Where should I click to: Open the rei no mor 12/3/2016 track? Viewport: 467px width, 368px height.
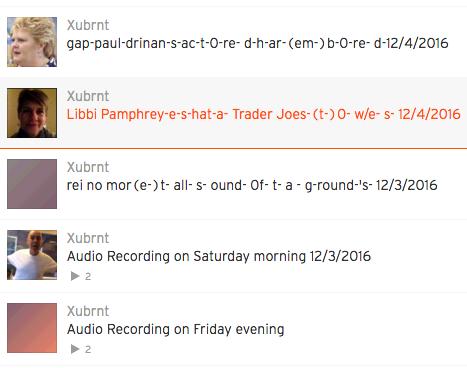pos(252,185)
